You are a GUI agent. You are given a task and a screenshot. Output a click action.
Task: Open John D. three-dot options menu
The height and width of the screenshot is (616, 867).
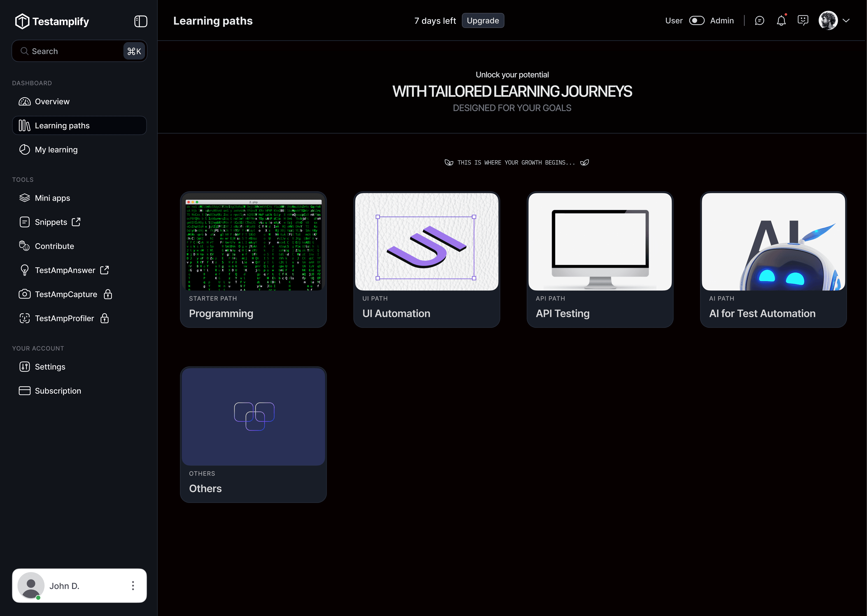coord(133,586)
